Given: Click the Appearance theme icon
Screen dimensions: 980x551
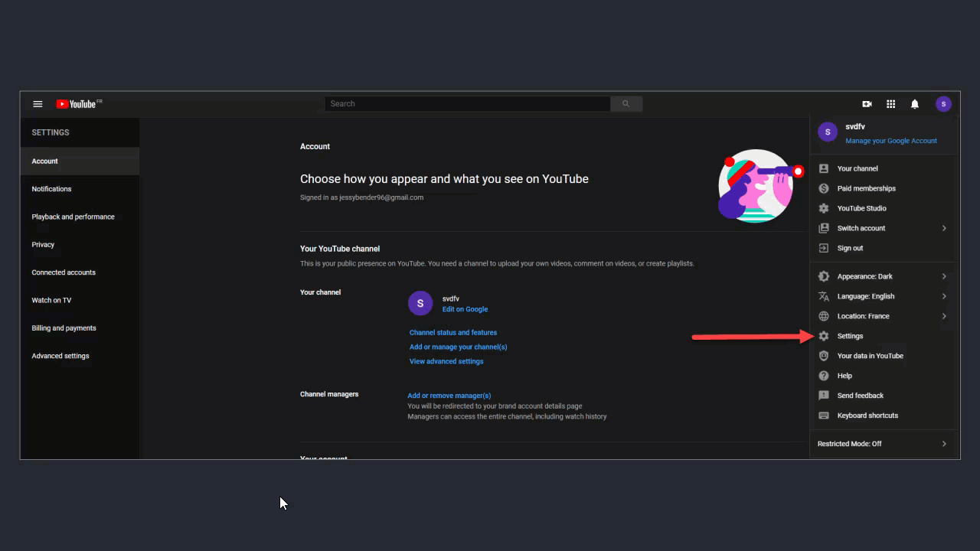Looking at the screenshot, I should [824, 276].
